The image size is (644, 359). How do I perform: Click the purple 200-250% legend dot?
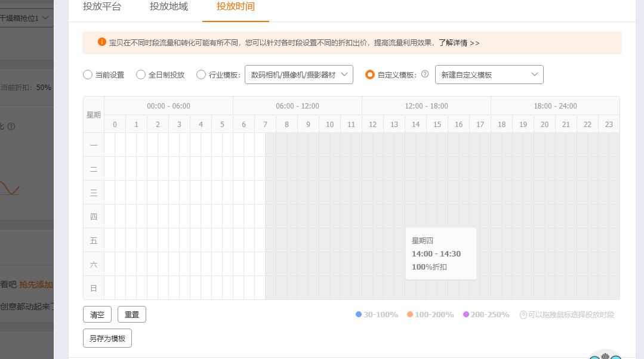[x=466, y=315]
